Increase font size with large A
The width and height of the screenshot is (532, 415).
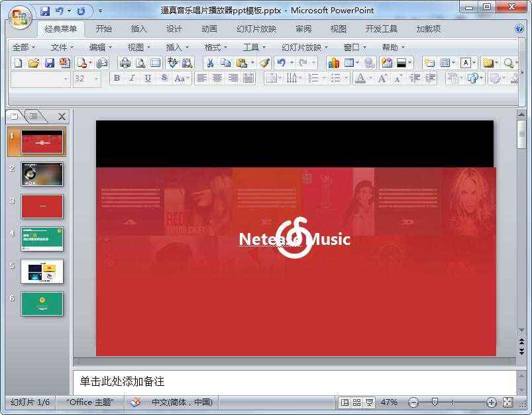(382, 79)
